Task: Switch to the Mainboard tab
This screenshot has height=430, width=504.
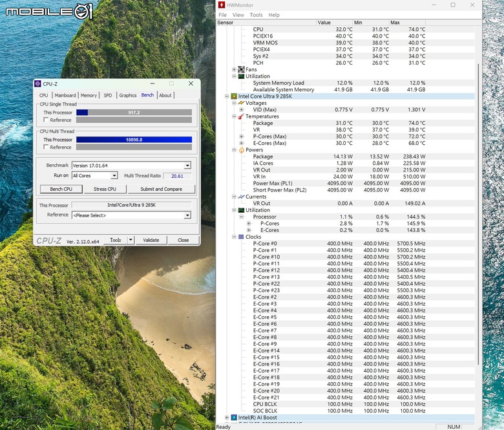Action: pos(65,95)
